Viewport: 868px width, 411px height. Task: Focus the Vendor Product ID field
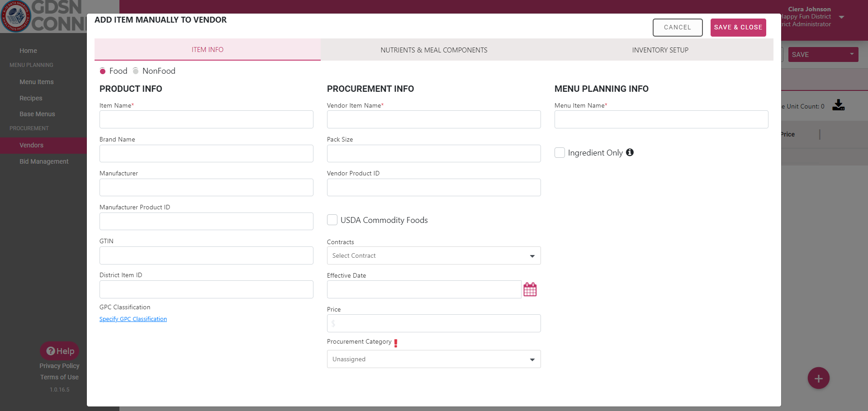click(434, 187)
